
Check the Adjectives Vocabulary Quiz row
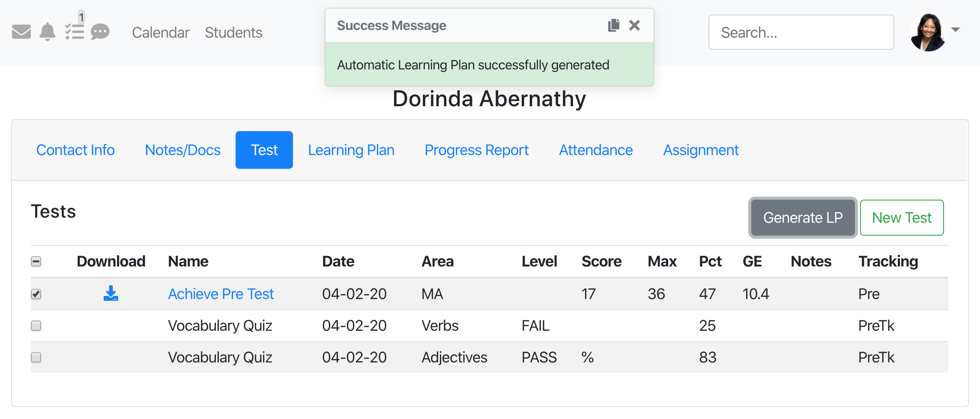coord(36,357)
